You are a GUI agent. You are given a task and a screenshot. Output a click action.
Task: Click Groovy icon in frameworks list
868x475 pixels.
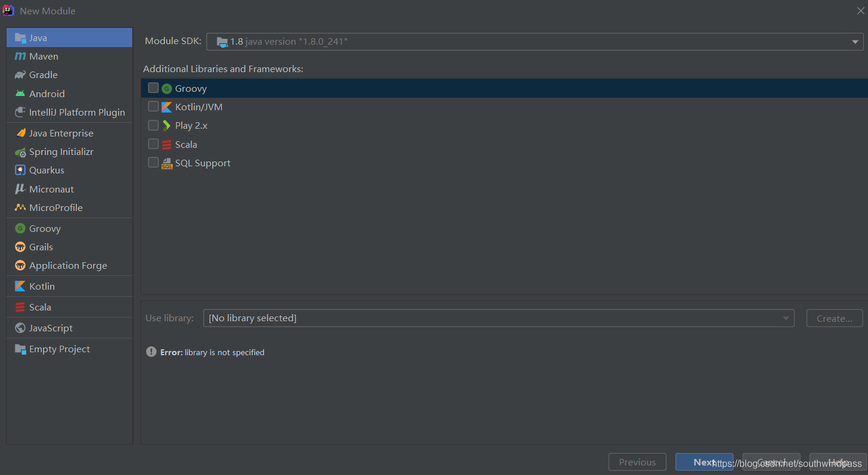point(167,89)
